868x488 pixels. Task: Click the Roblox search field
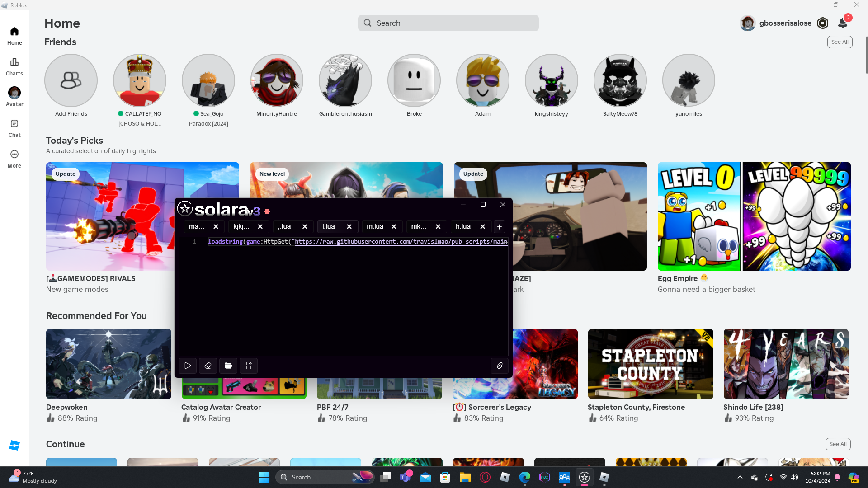click(x=448, y=23)
